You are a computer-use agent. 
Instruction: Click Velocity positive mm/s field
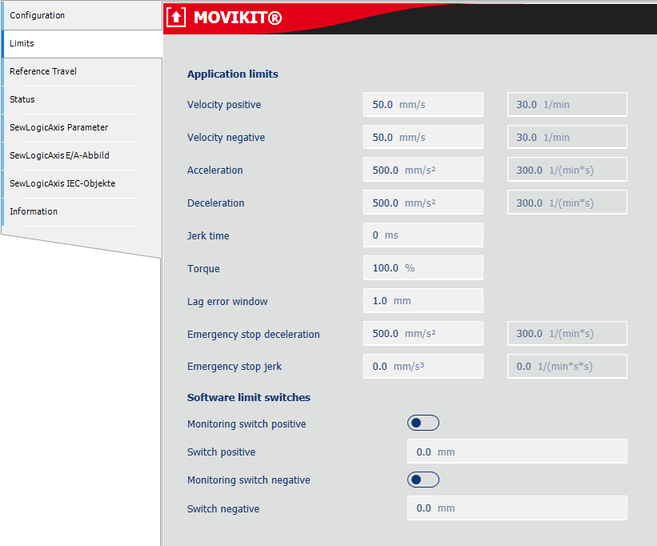[423, 105]
